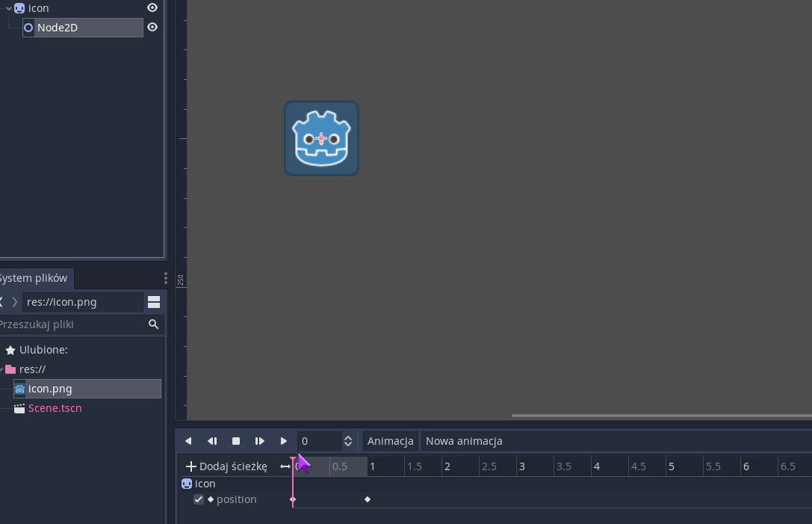
Task: Click the Przeszukaj pliki search field
Action: pyautogui.click(x=72, y=324)
